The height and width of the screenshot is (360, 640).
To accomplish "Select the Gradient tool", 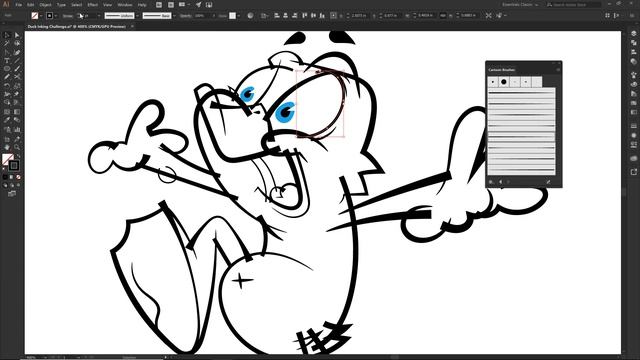I will (17, 111).
